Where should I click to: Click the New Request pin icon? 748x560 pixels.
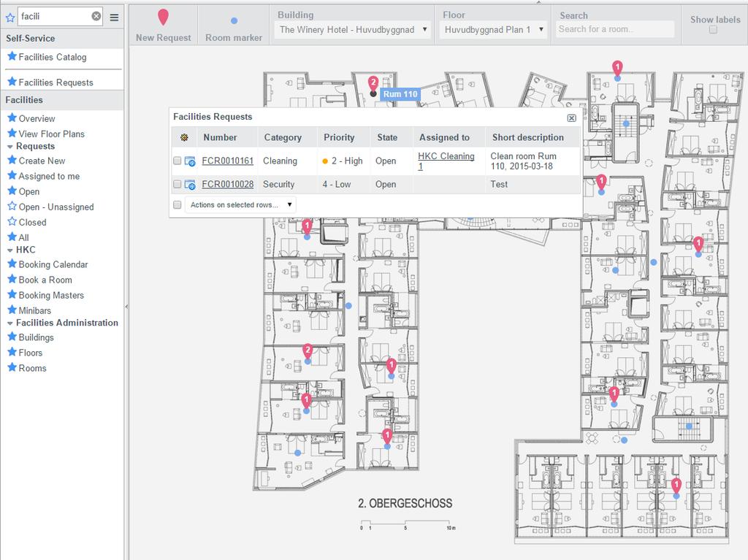pos(163,18)
